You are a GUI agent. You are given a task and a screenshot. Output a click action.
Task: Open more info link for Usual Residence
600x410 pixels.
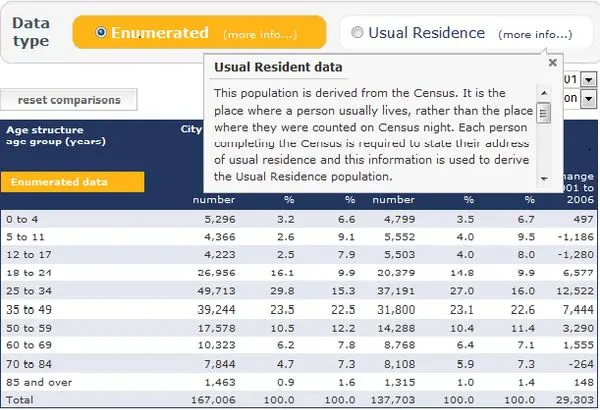535,34
